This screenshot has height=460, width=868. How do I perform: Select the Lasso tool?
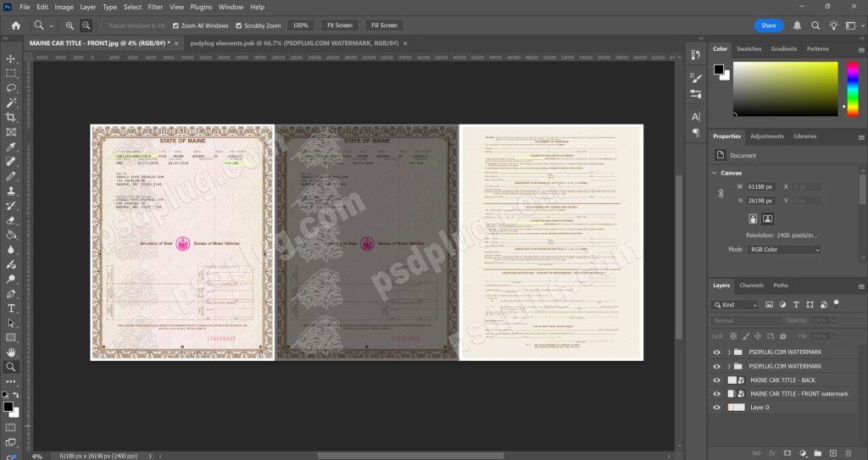(11, 88)
